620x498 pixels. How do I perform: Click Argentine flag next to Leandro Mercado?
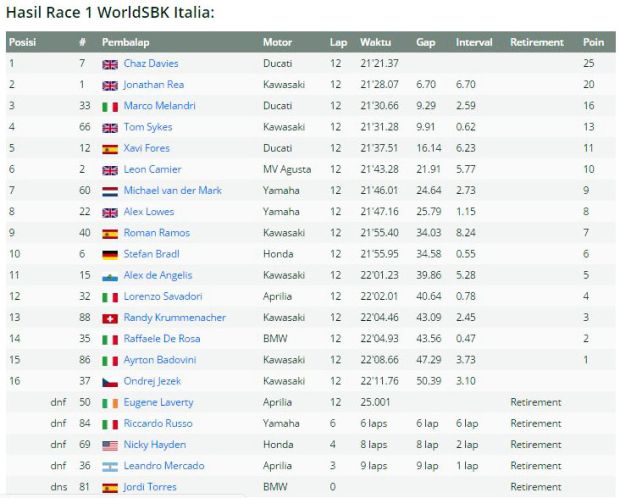(110, 467)
